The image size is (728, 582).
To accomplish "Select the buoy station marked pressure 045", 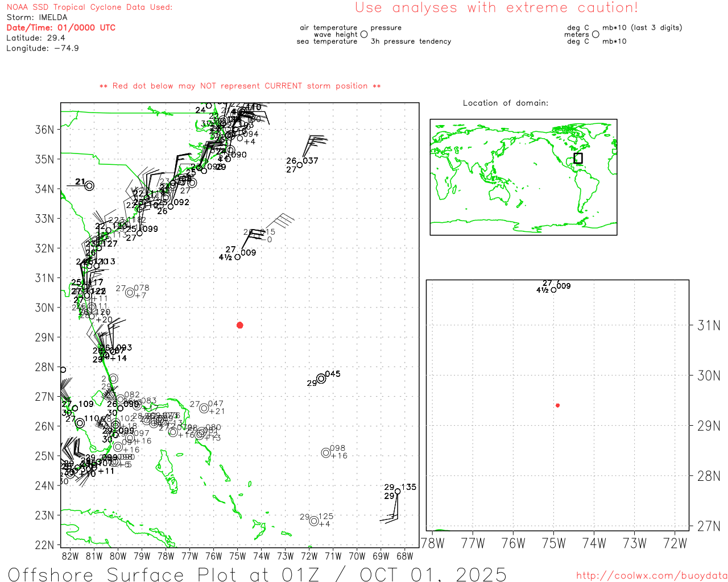I will [x=321, y=379].
